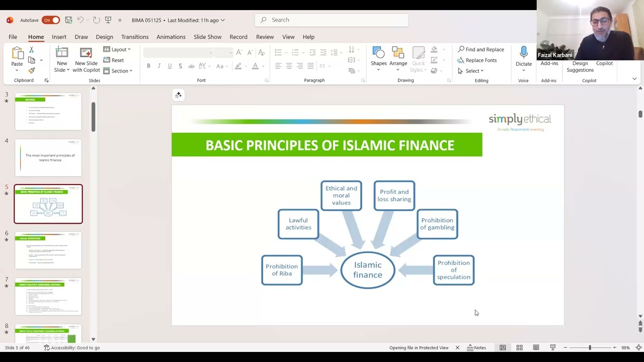Click the Start From Beginning presentation icon
Viewport: 644px width, 362px height.
[108, 20]
